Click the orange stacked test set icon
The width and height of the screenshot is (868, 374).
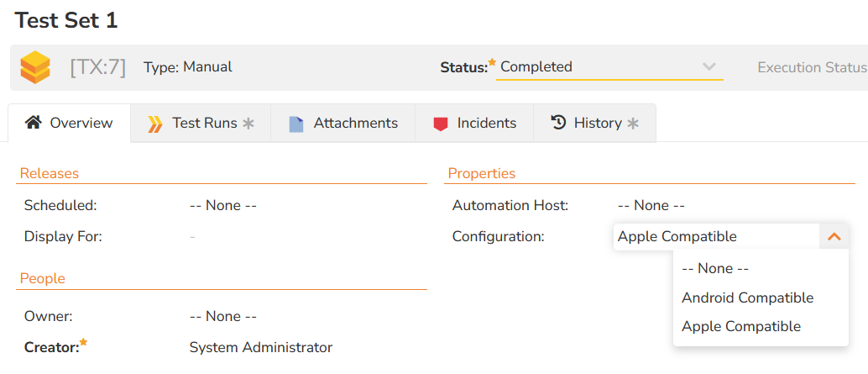(x=35, y=67)
